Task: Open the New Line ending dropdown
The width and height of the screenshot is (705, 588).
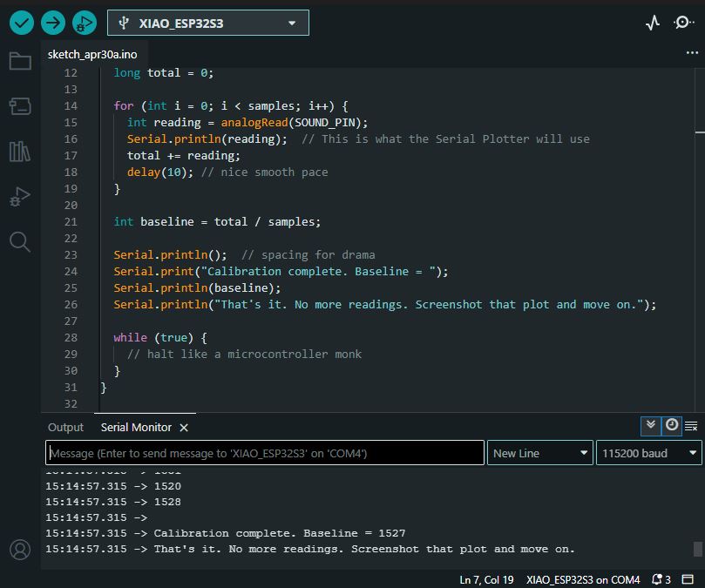Action: click(540, 453)
